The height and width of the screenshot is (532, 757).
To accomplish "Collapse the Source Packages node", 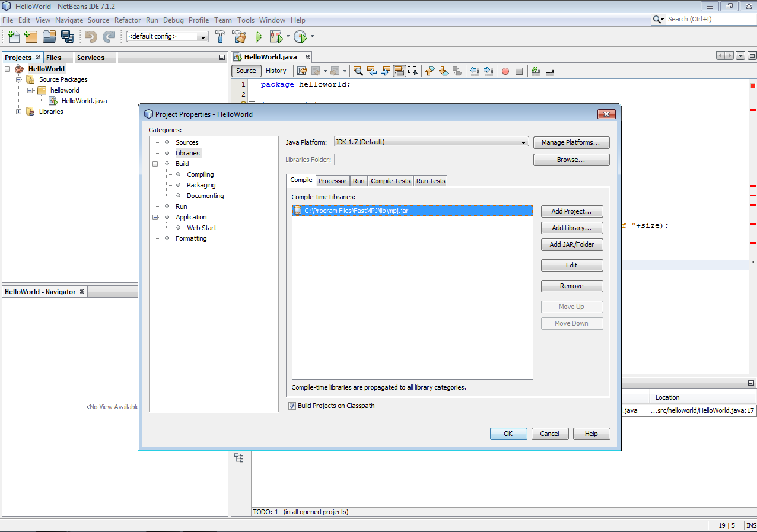I will [19, 79].
